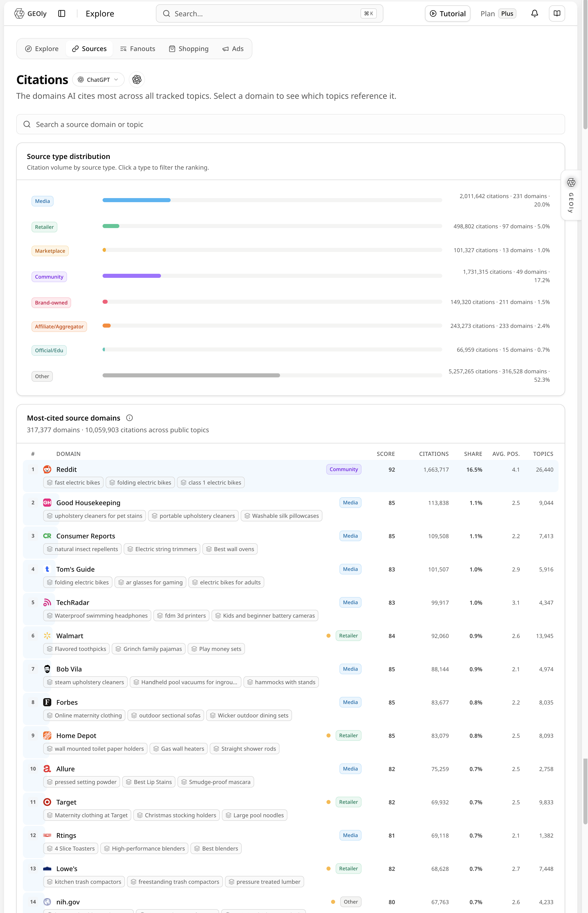Filter ranking by Community source type
This screenshot has width=588, height=913.
coord(49,277)
